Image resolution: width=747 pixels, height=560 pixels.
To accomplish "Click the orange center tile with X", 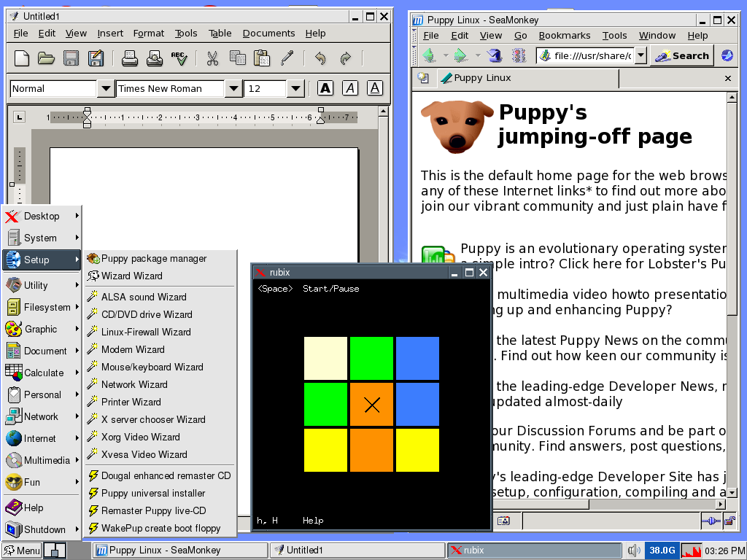I will [371, 405].
